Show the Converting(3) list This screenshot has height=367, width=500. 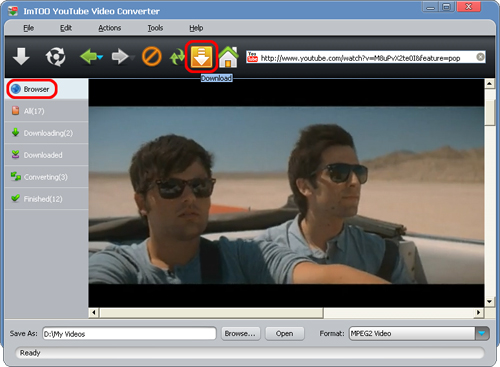point(46,177)
